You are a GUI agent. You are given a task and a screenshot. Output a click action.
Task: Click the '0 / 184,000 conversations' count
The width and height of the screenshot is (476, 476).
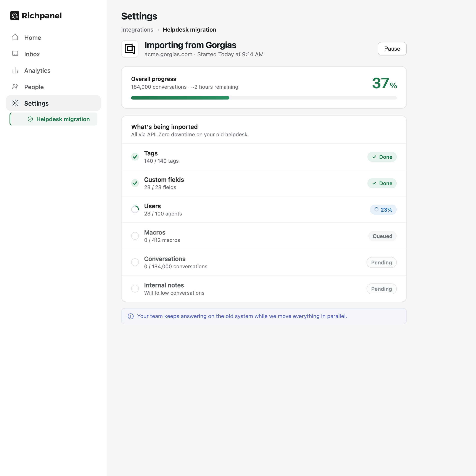(x=176, y=266)
